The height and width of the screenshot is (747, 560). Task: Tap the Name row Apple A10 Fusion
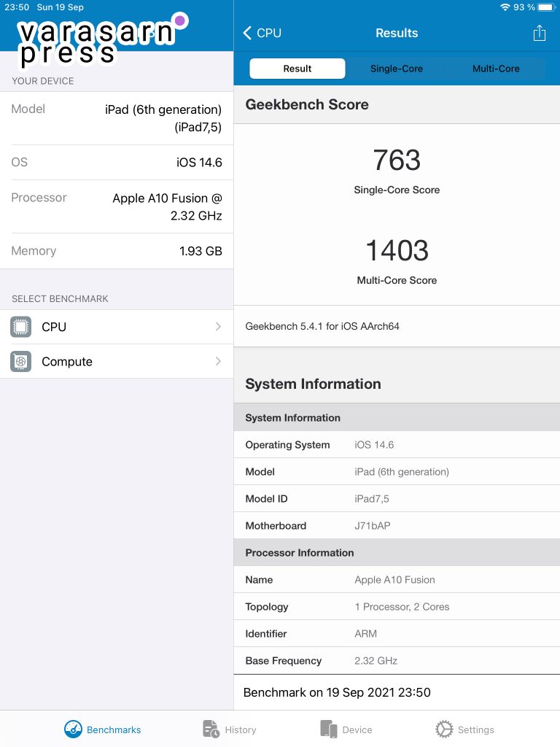(397, 580)
